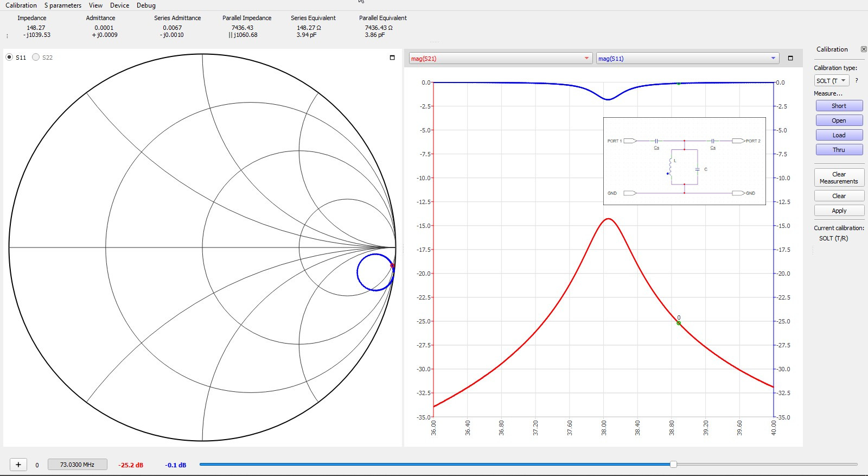The image size is (868, 476).
Task: Open the Calibration menu
Action: [21, 5]
